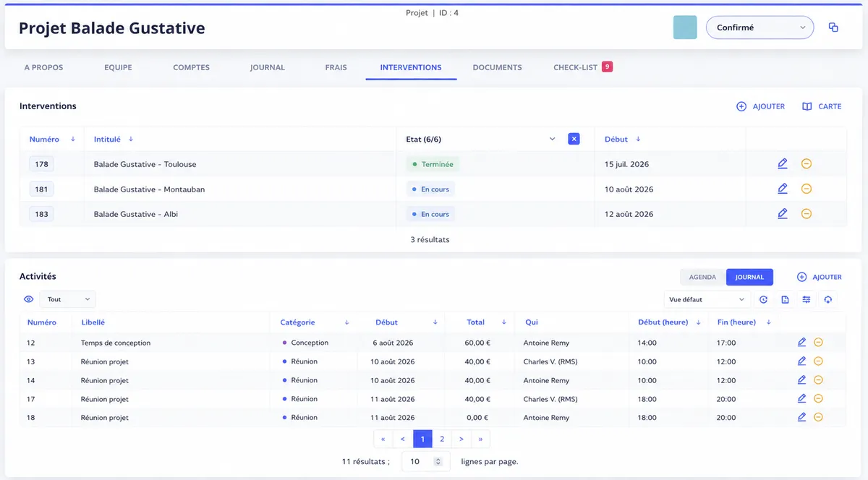The width and height of the screenshot is (868, 480).
Task: Edit activity 13 Réunion projet
Action: (801, 361)
